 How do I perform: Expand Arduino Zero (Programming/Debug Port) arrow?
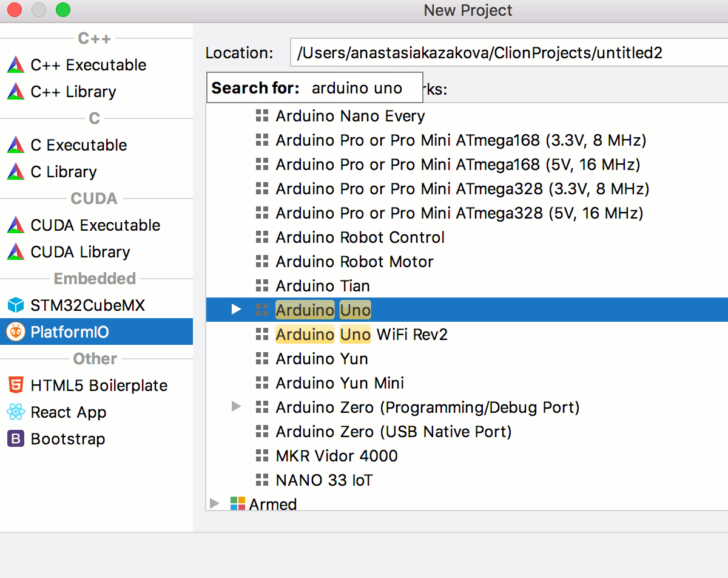coord(237,407)
